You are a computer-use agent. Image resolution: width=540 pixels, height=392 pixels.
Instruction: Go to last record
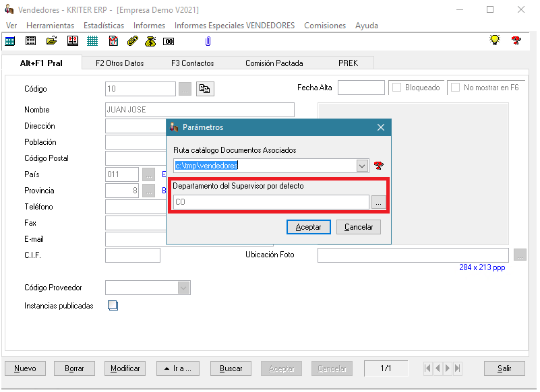point(457,368)
